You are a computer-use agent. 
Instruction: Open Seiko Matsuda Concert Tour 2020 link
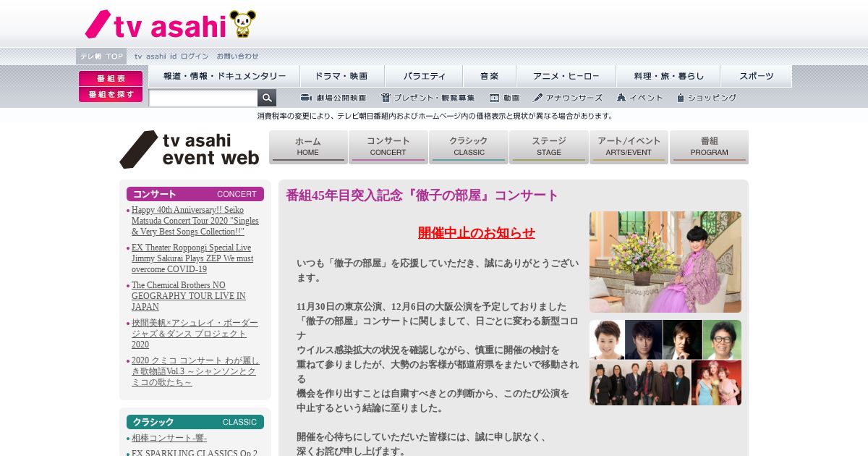pyautogui.click(x=195, y=221)
